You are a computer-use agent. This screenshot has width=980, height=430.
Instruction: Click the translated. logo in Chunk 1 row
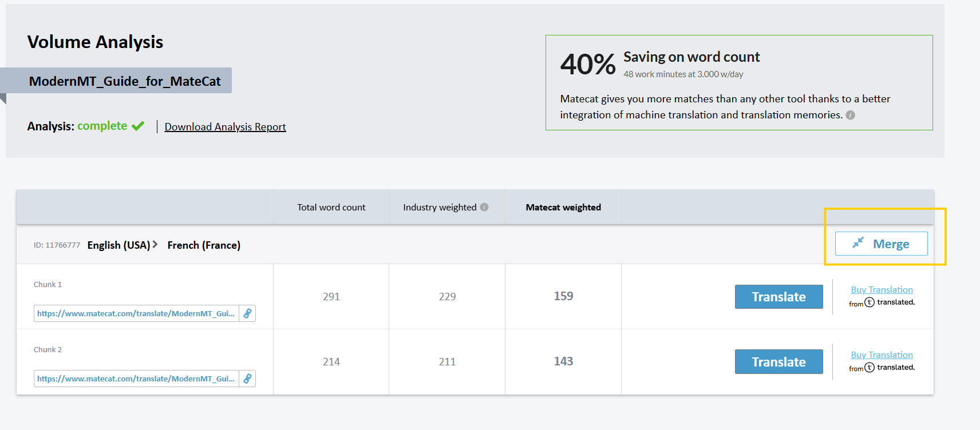(890, 302)
